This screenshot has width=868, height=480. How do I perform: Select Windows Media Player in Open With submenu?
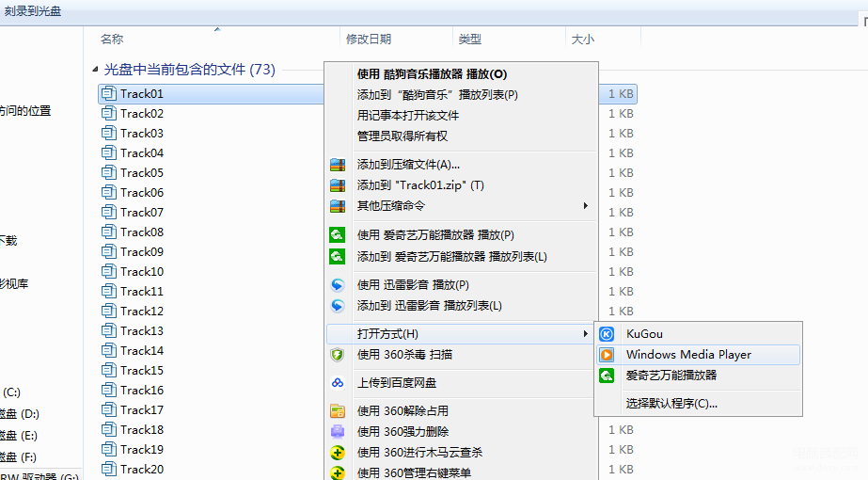coord(698,355)
